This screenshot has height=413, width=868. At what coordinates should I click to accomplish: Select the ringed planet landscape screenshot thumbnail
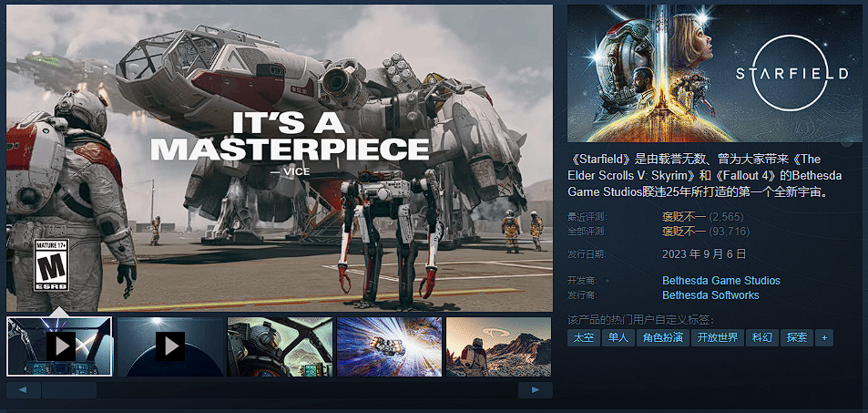499,346
